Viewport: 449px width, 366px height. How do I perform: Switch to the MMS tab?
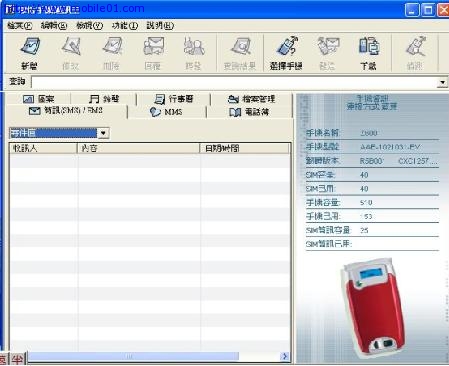166,112
